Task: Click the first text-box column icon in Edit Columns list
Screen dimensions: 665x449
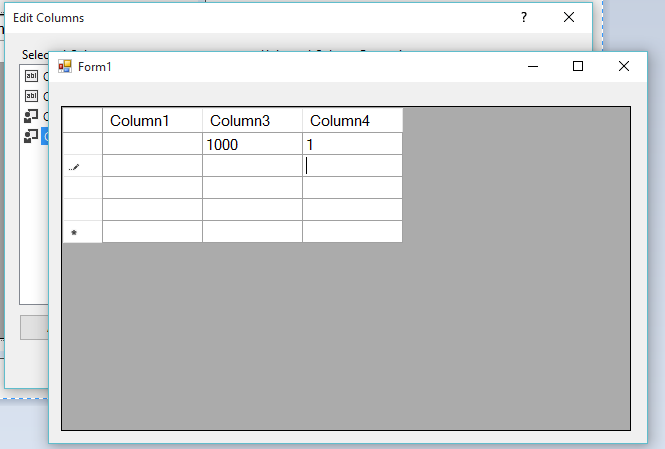Action: pos(31,76)
